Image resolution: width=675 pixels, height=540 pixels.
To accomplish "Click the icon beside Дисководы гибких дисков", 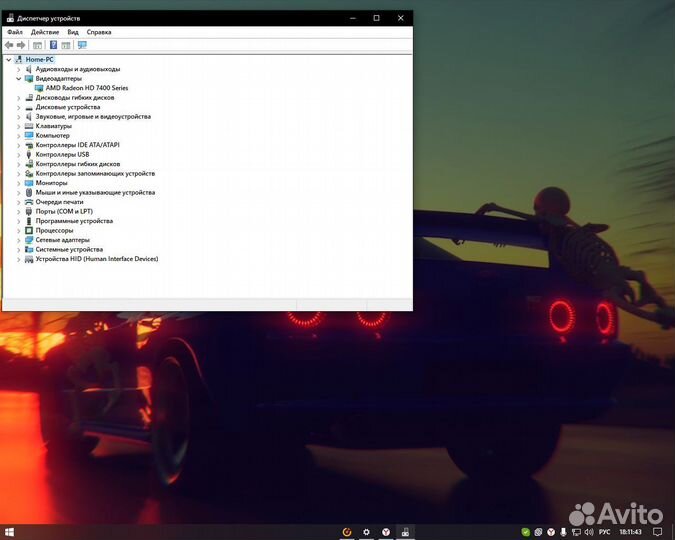I will 29,98.
